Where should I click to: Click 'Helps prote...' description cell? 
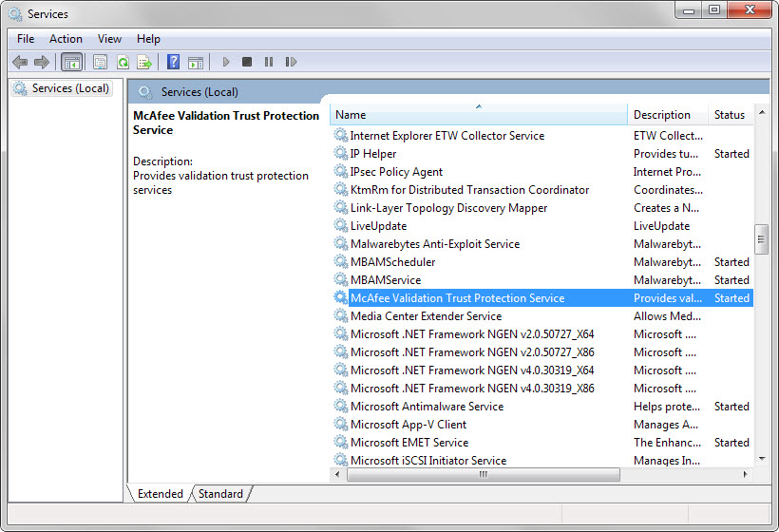pos(667,407)
